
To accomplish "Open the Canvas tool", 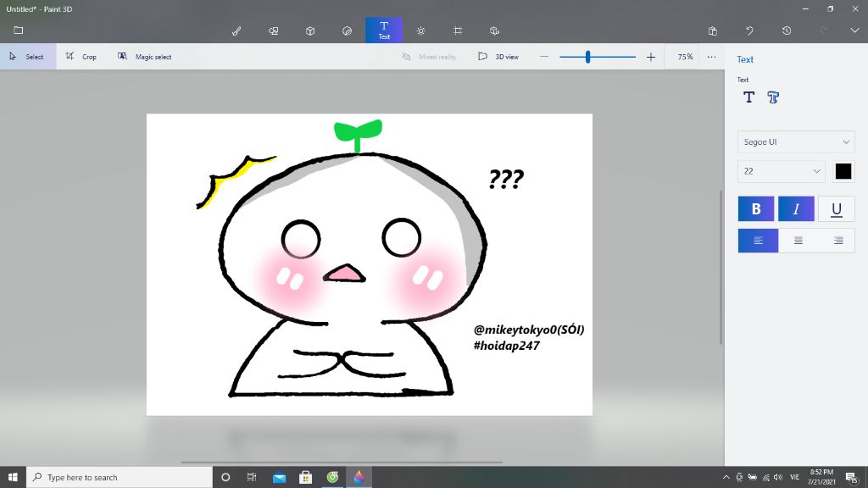I will [458, 31].
